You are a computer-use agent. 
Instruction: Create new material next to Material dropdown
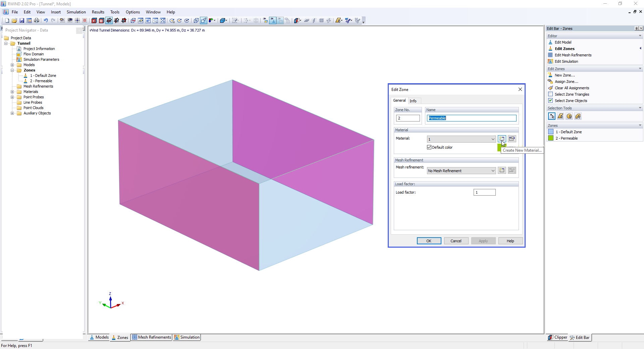(x=502, y=139)
